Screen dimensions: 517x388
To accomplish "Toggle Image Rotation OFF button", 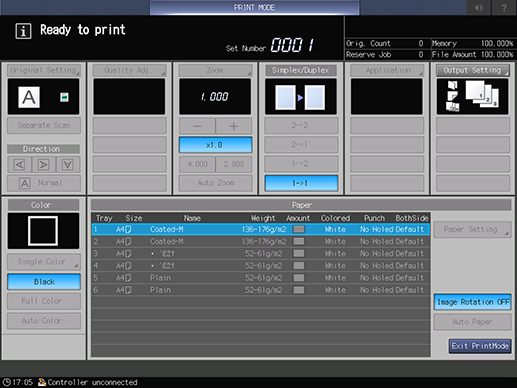I will (472, 302).
